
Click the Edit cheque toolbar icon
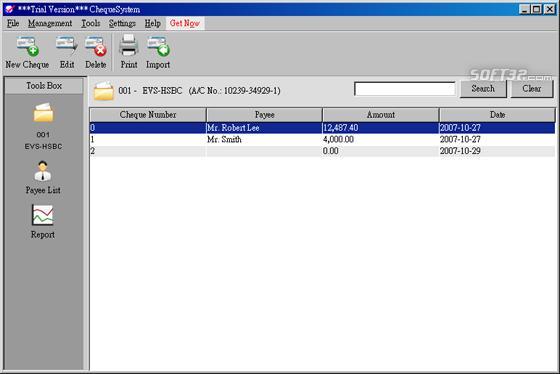(x=67, y=46)
